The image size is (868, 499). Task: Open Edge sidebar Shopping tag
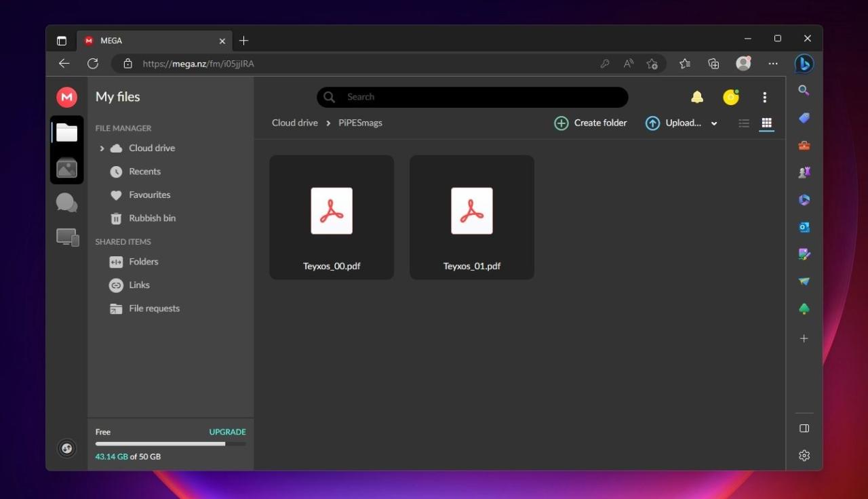(804, 118)
